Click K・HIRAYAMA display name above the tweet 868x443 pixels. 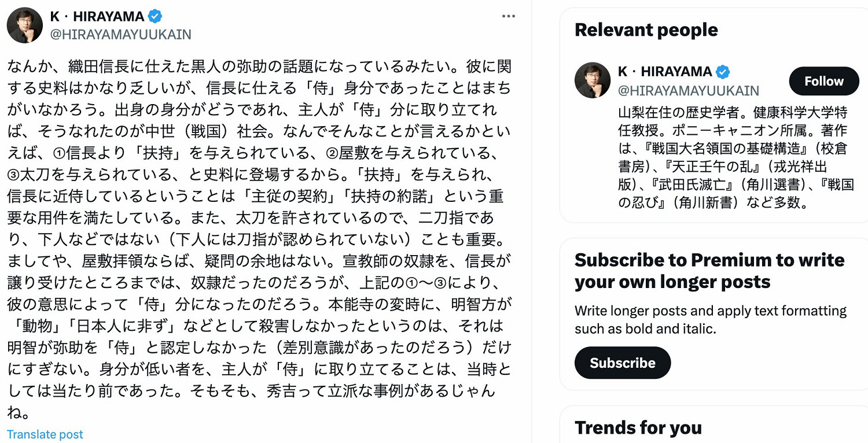[x=97, y=16]
